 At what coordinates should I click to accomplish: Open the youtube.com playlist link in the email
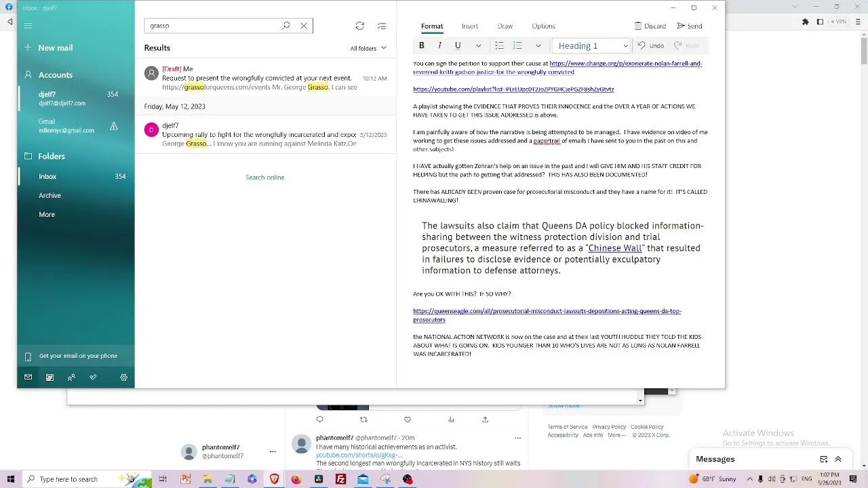tap(513, 89)
